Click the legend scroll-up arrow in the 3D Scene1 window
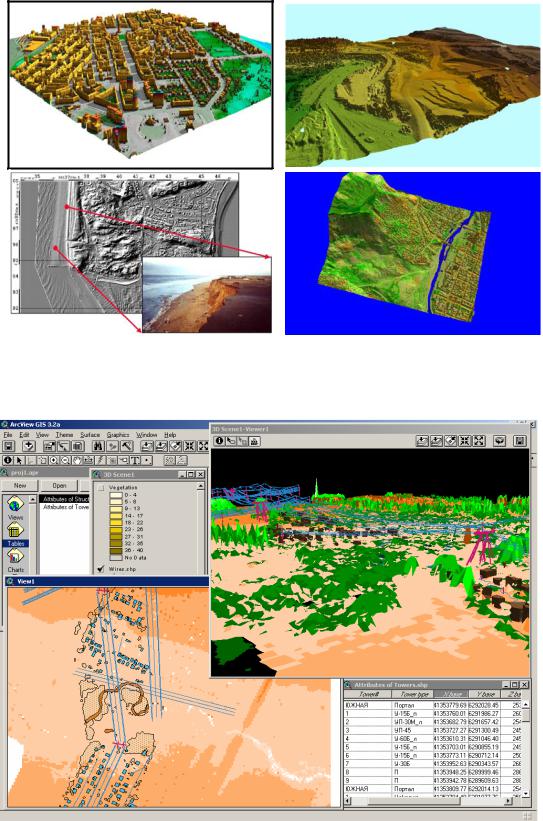Image resolution: width=543 pixels, height=821 pixels. 201,486
